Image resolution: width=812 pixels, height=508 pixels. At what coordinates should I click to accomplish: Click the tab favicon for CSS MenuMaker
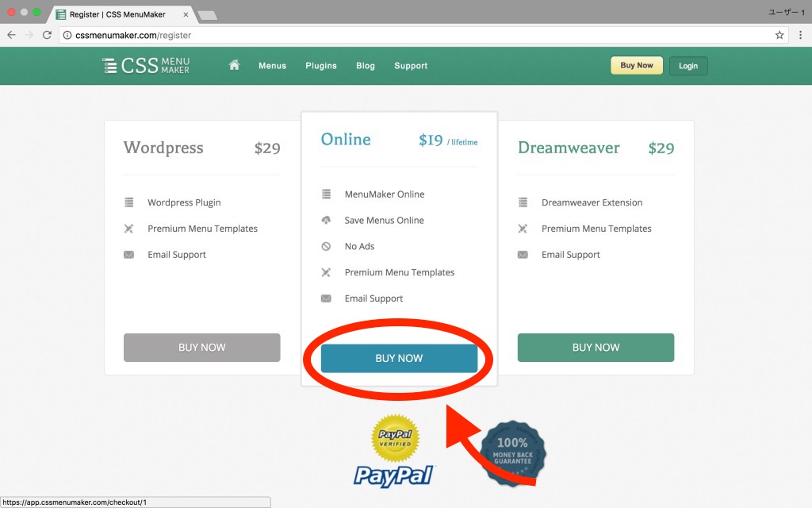coord(61,14)
